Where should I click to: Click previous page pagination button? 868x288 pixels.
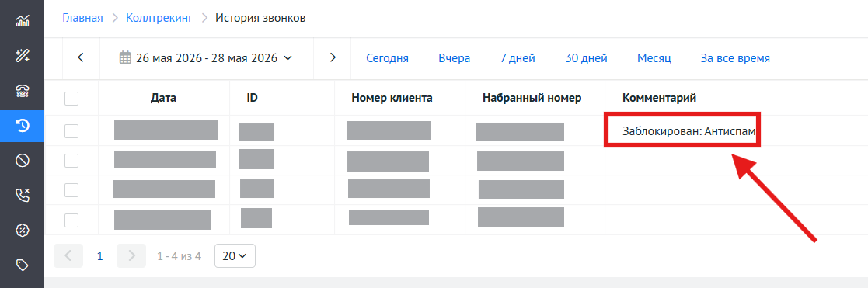pyautogui.click(x=68, y=255)
